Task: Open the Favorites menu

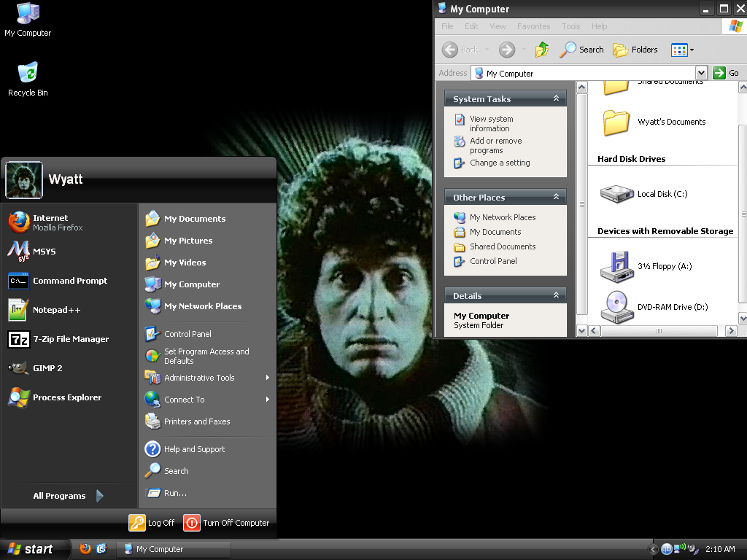Action: [533, 26]
